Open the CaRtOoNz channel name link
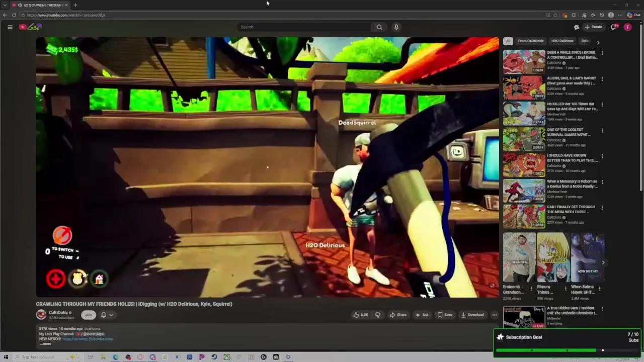644x362 pixels. (x=58, y=313)
